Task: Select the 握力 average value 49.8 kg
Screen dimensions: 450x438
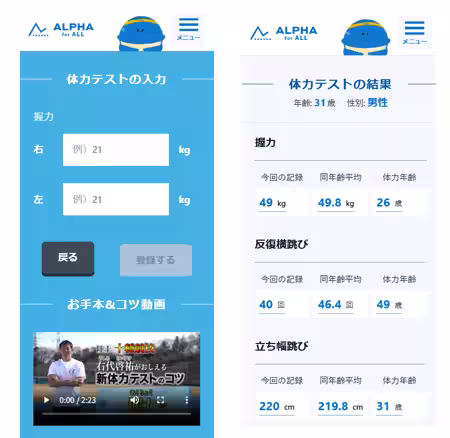Action: coord(336,203)
